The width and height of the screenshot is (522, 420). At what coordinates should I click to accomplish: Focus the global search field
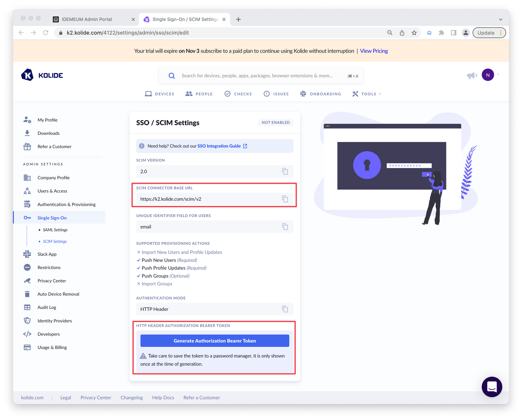coord(261,76)
